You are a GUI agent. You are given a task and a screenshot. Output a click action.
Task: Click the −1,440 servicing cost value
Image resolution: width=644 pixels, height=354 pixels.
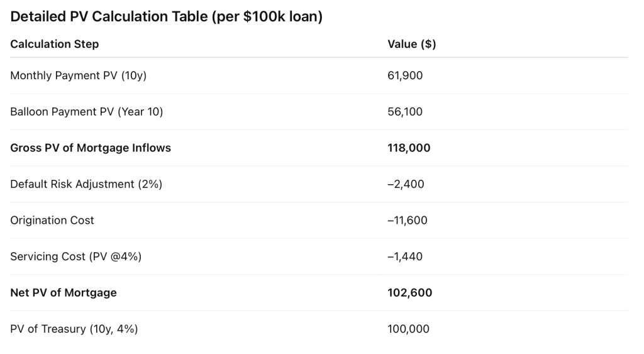click(405, 257)
